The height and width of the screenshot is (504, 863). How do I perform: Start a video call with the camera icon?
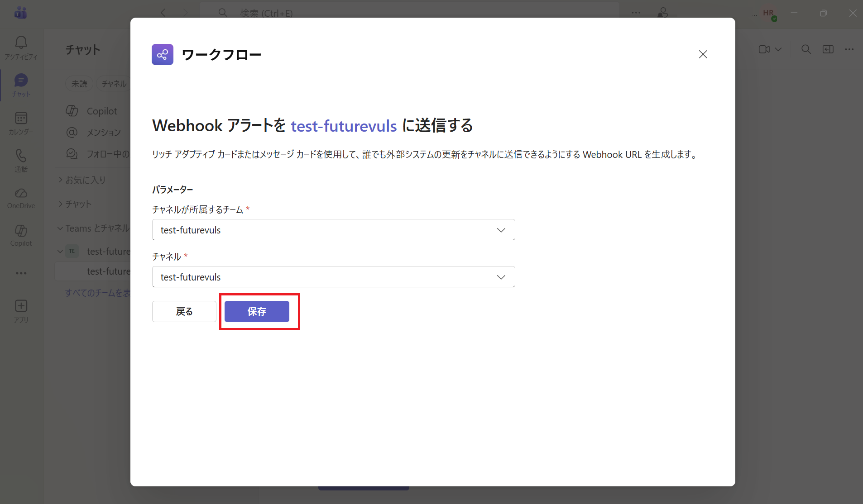point(764,49)
